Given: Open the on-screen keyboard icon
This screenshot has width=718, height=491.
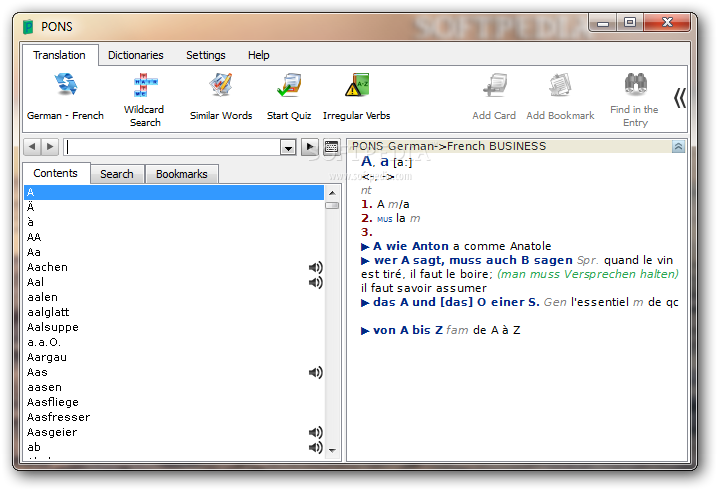Looking at the screenshot, I should click(331, 147).
